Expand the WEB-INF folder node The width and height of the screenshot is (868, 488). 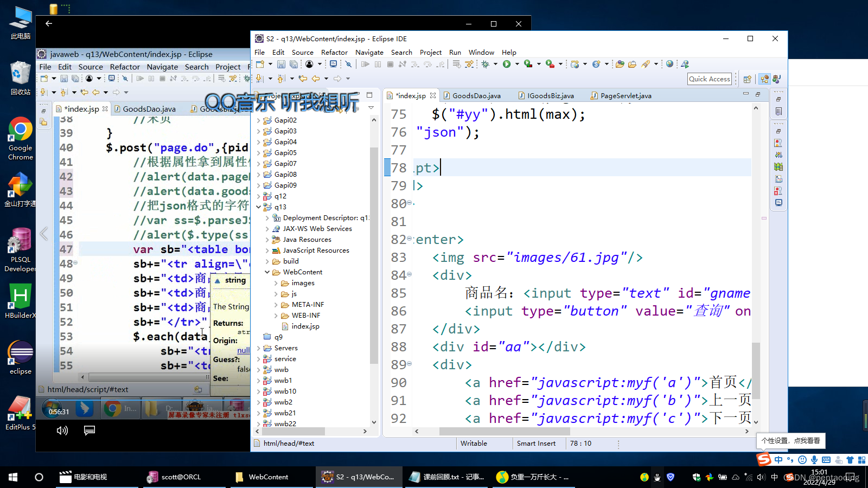(x=276, y=316)
